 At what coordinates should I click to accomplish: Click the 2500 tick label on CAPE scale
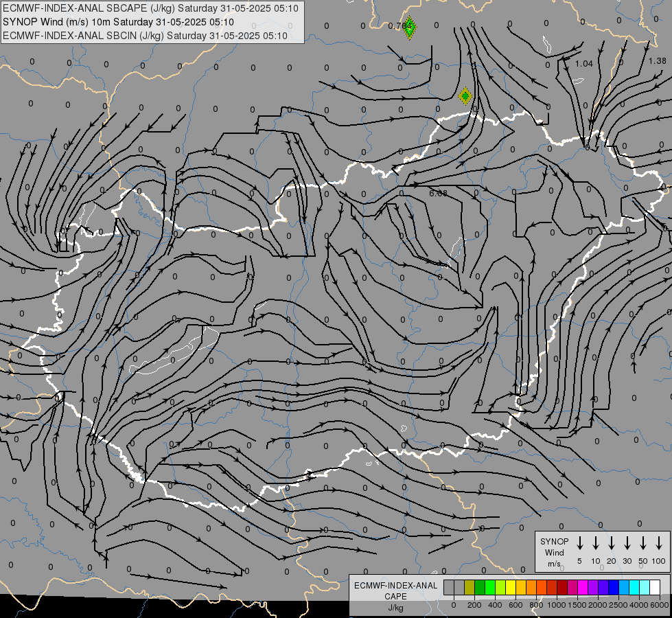[x=618, y=605]
